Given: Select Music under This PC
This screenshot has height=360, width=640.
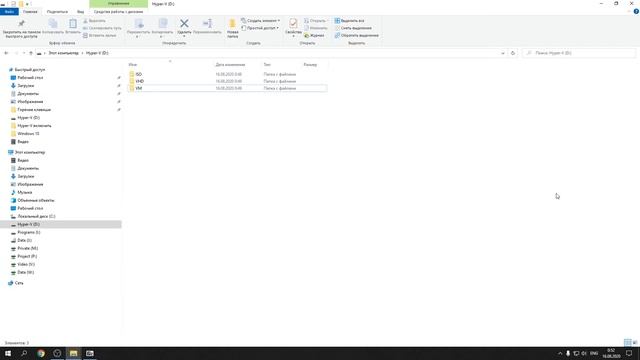Looking at the screenshot, I should [24, 192].
